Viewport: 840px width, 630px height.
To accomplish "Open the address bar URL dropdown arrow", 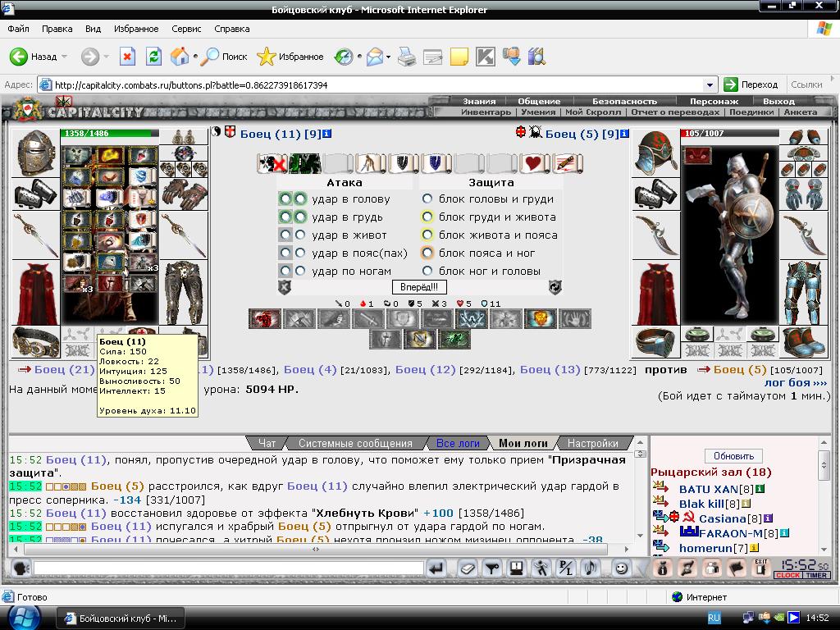I will (710, 84).
